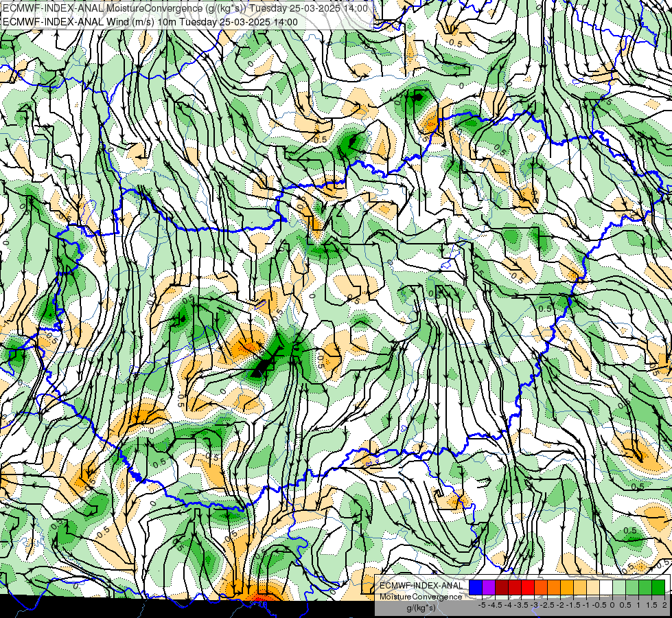Click the -2.5 tick label on legend scale
This screenshot has height=618, width=672.
547,605
